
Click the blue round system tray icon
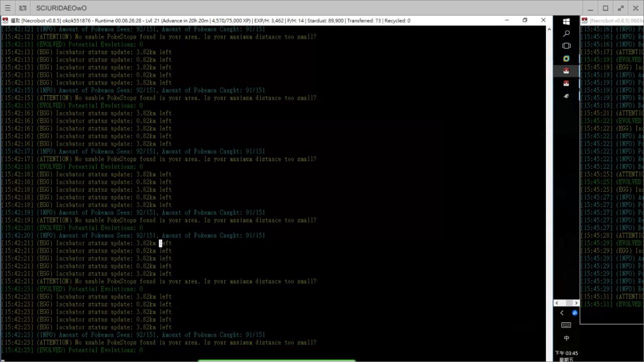(x=574, y=313)
